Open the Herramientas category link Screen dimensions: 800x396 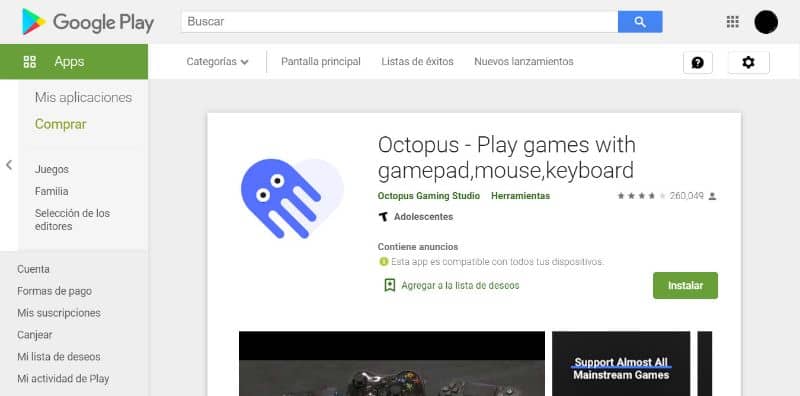tap(520, 196)
